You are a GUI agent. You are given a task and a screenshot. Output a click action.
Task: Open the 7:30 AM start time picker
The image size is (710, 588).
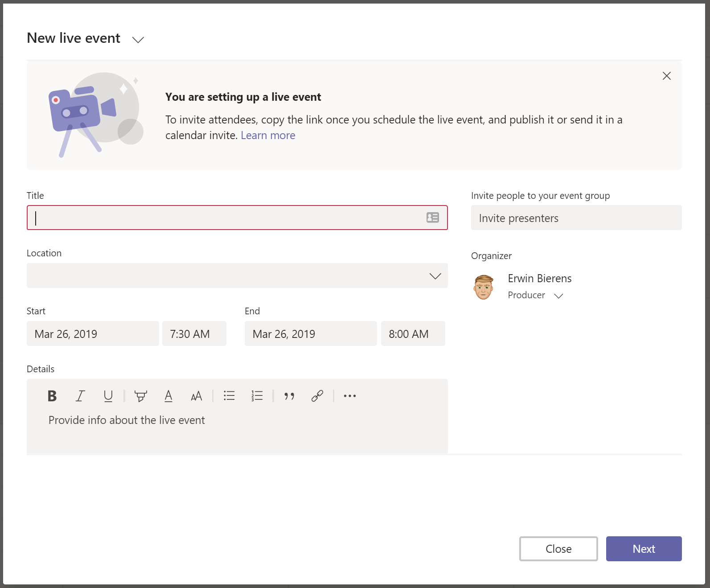click(x=194, y=334)
